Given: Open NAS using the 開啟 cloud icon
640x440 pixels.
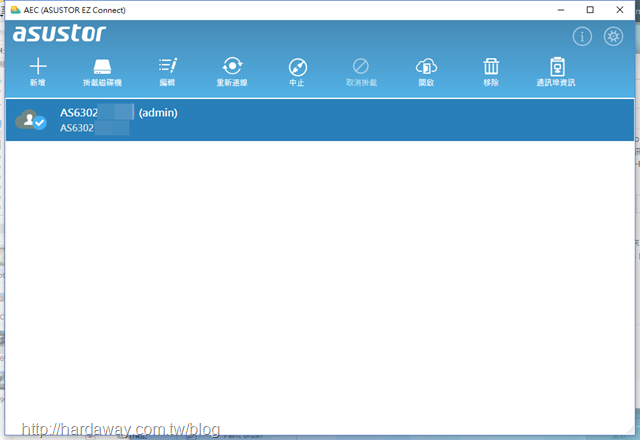Looking at the screenshot, I should coord(426,66).
